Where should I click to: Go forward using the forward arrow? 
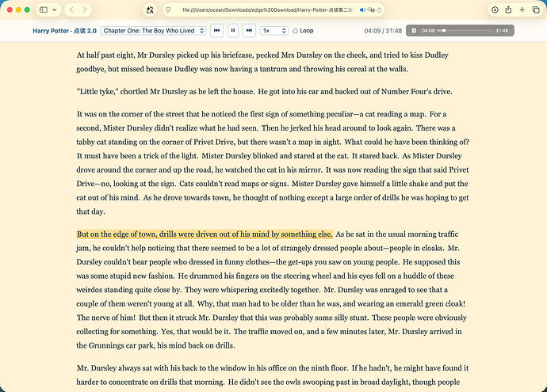click(85, 10)
